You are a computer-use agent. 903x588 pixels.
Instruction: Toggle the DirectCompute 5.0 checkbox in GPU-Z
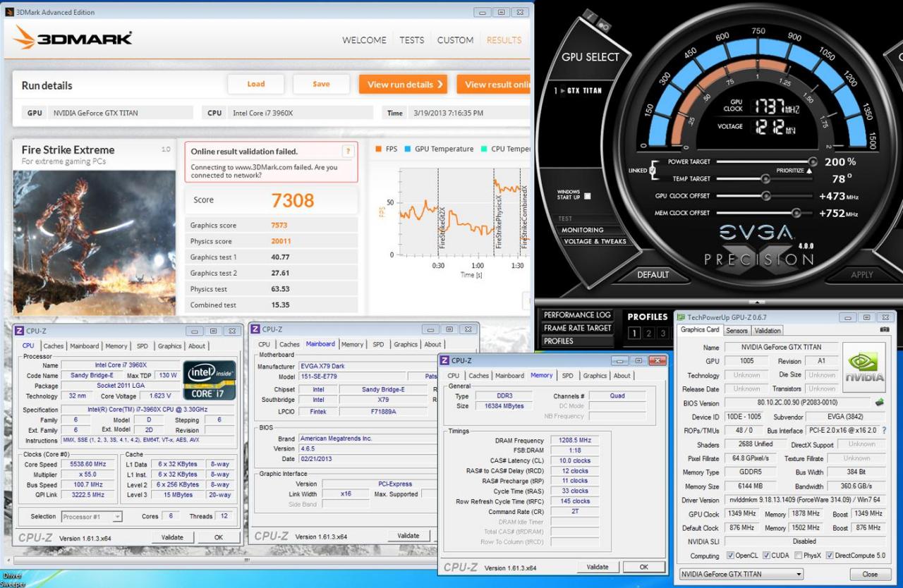coord(830,556)
